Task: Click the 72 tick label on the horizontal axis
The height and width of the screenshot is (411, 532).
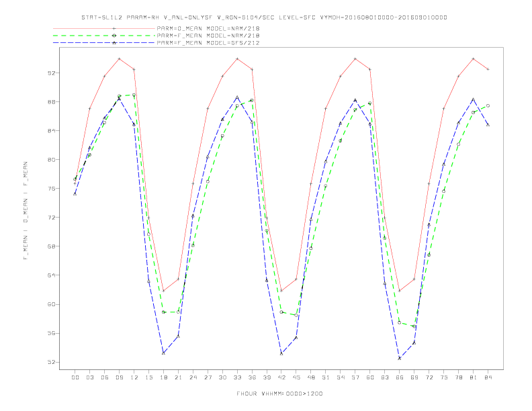Action: pos(429,377)
